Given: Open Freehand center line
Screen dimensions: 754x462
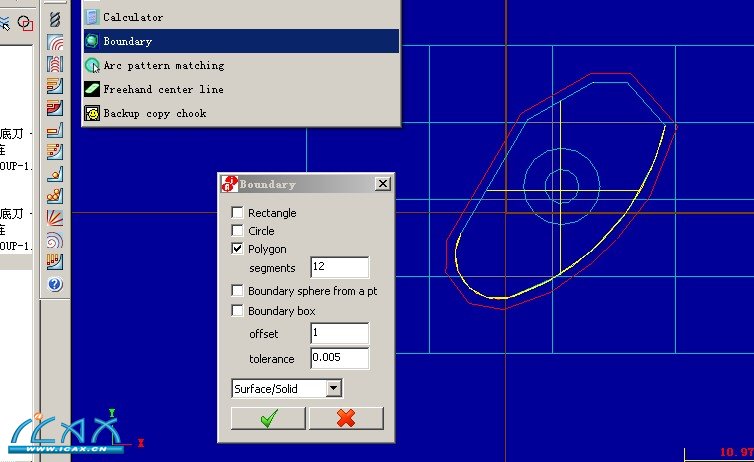Looking at the screenshot, I should (x=241, y=89).
